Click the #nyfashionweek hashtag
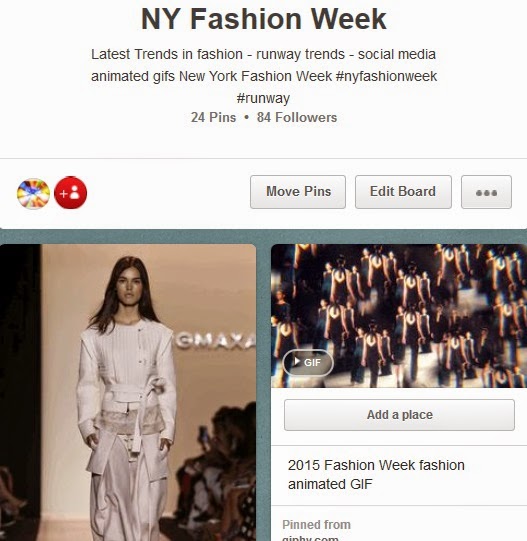 386,76
